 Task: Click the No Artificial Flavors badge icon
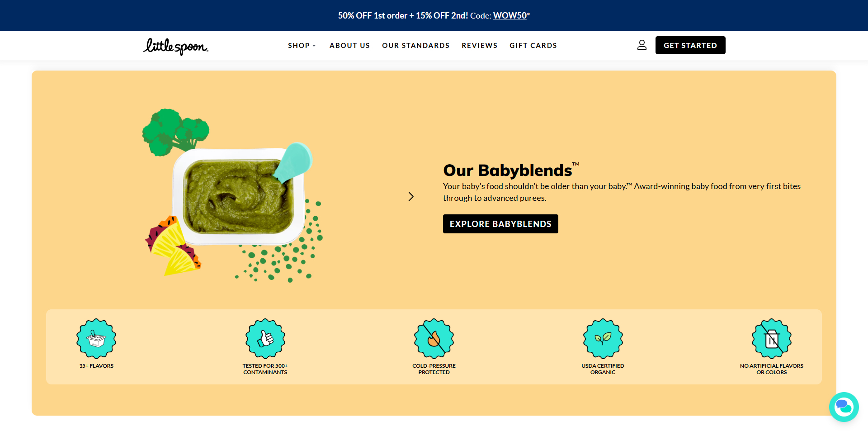point(771,338)
